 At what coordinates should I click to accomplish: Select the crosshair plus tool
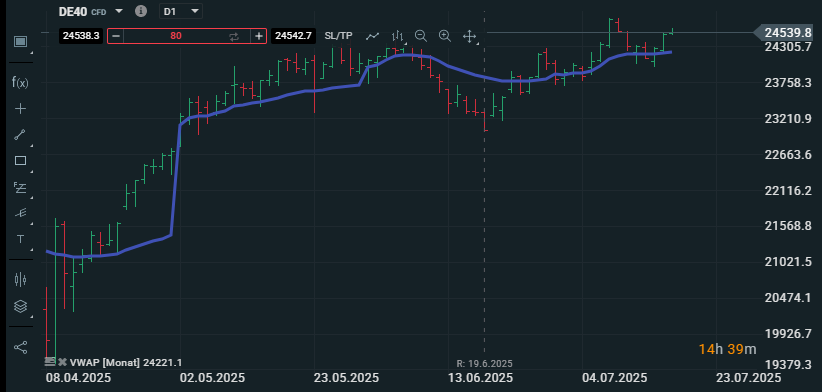click(20, 108)
